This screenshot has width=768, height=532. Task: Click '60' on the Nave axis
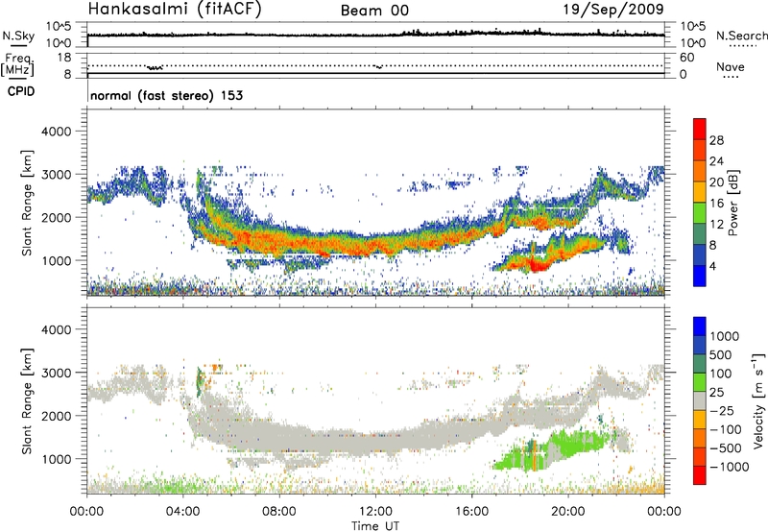(686, 58)
